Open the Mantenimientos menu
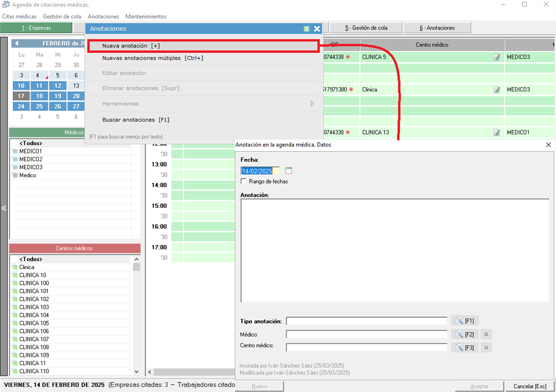The height and width of the screenshot is (392, 556). click(146, 17)
